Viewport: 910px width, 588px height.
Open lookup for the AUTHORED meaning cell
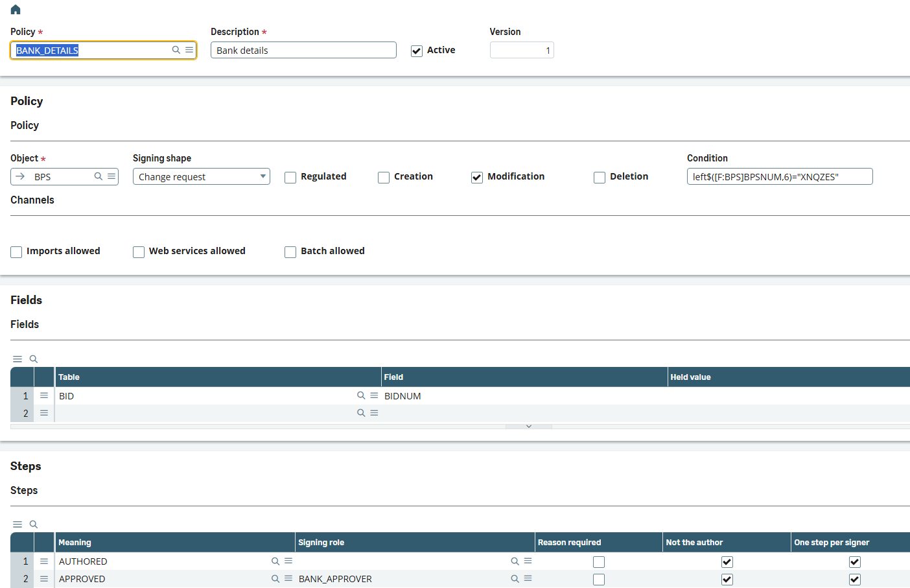coord(275,561)
